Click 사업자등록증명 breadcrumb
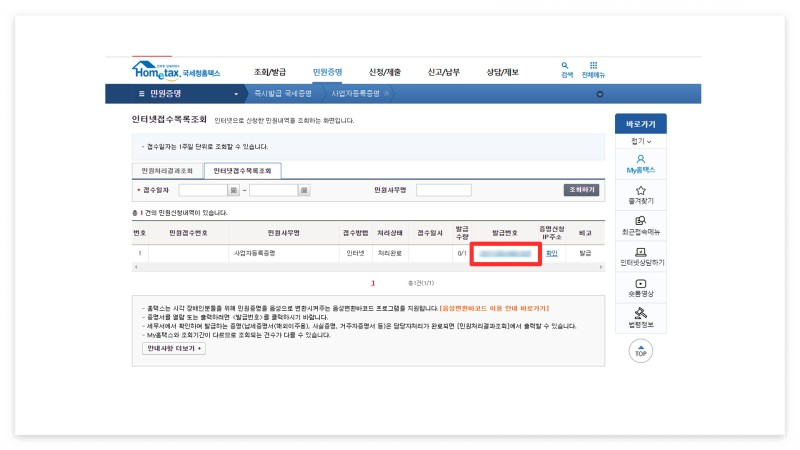Viewport: 800px width, 450px height. tap(356, 94)
